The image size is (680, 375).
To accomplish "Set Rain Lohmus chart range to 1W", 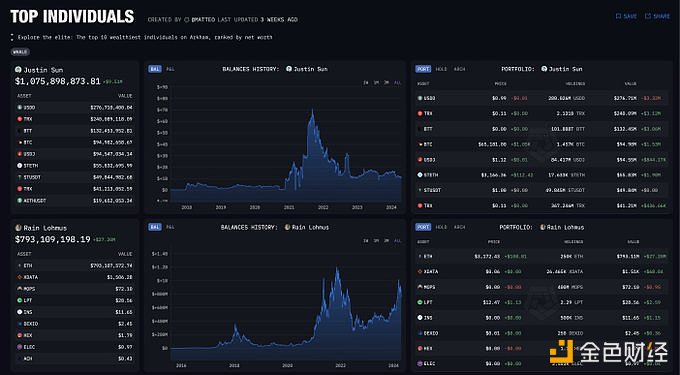I will tap(366, 241).
